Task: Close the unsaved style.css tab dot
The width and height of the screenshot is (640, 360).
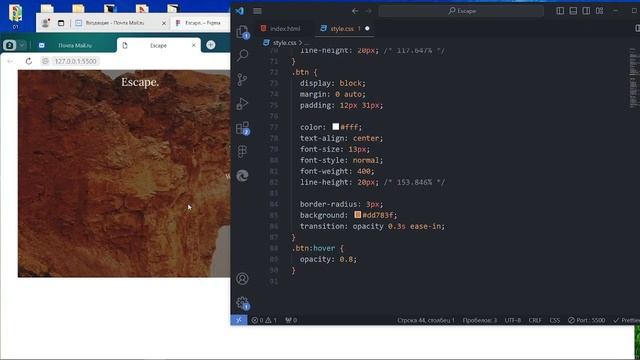Action: click(367, 29)
